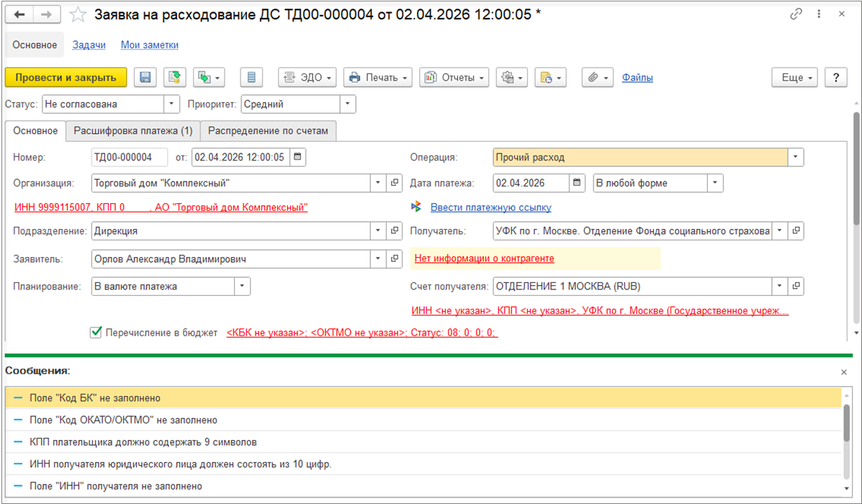Open the Организация record with the open button
Image resolution: width=862 pixels, height=504 pixels.
[395, 183]
